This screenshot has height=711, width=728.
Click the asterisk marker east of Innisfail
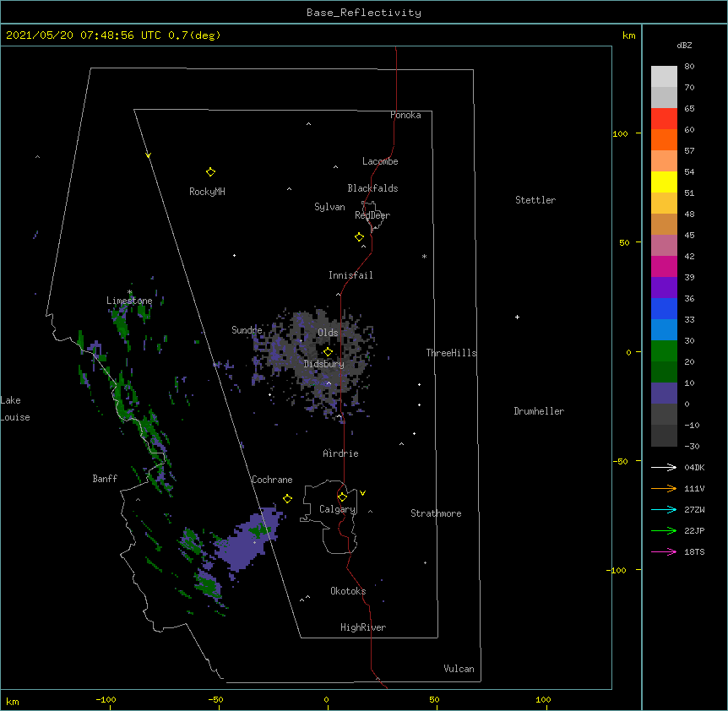(424, 257)
